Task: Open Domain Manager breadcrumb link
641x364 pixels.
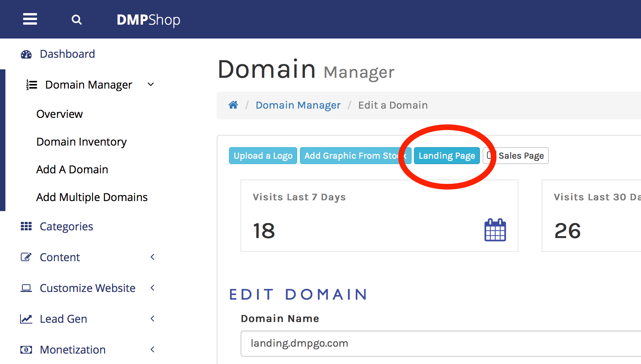Action: click(x=298, y=105)
